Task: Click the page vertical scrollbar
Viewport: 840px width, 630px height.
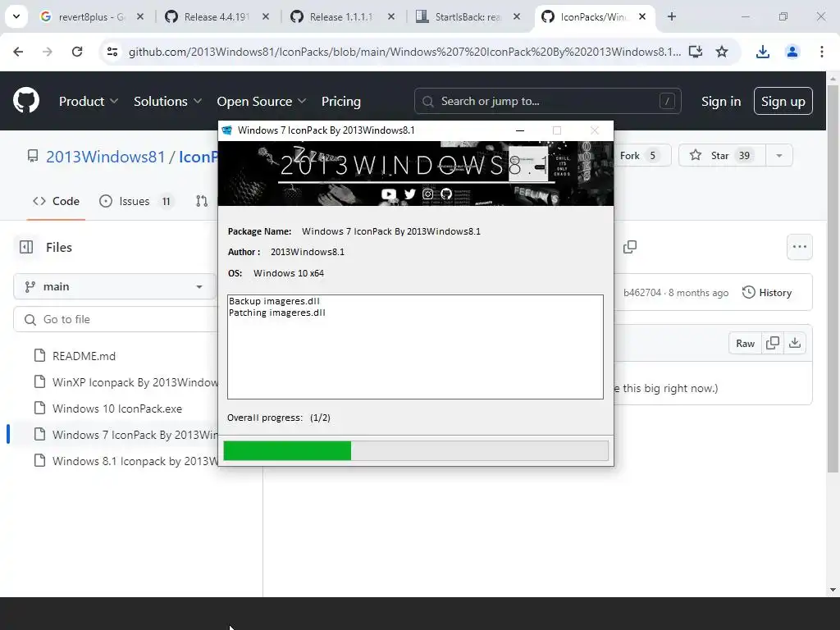Action: (x=833, y=279)
